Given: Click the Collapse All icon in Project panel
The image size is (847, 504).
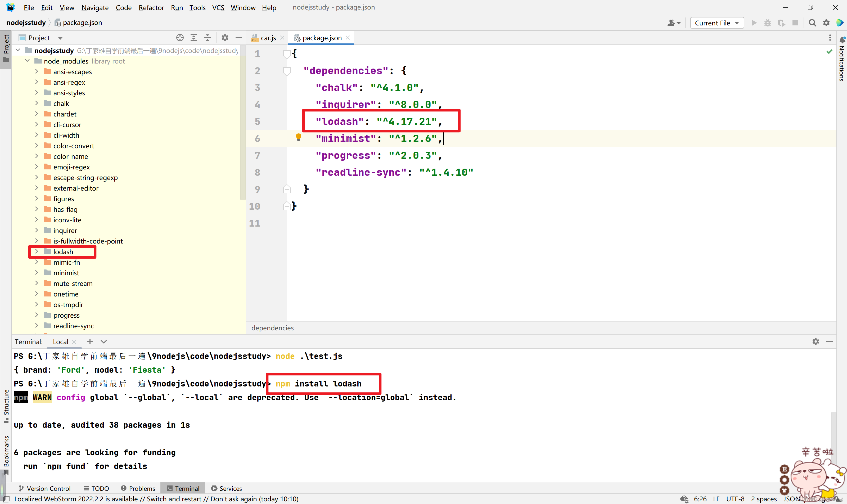Looking at the screenshot, I should click(x=207, y=38).
